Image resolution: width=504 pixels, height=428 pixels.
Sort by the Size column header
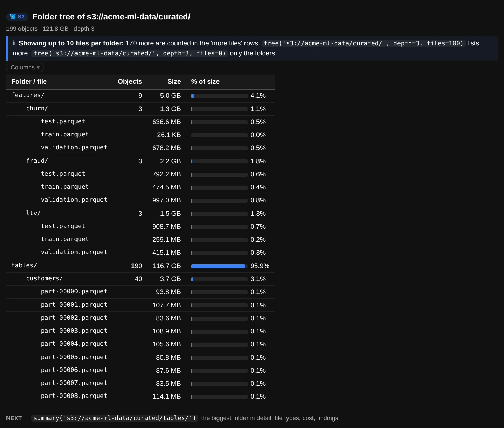pyautogui.click(x=174, y=82)
